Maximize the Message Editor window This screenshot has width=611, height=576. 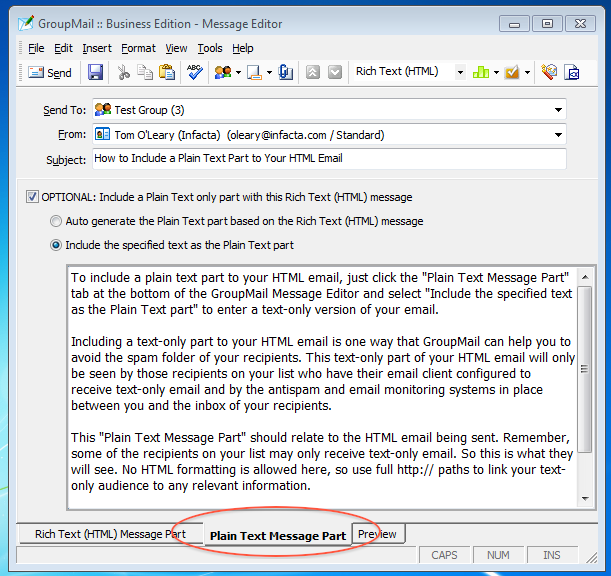coord(547,24)
